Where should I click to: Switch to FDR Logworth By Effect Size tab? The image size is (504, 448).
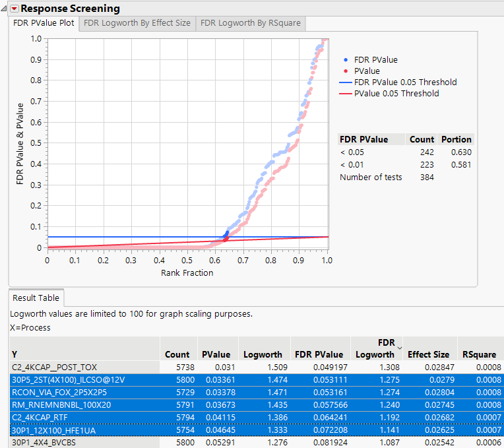pos(137,23)
